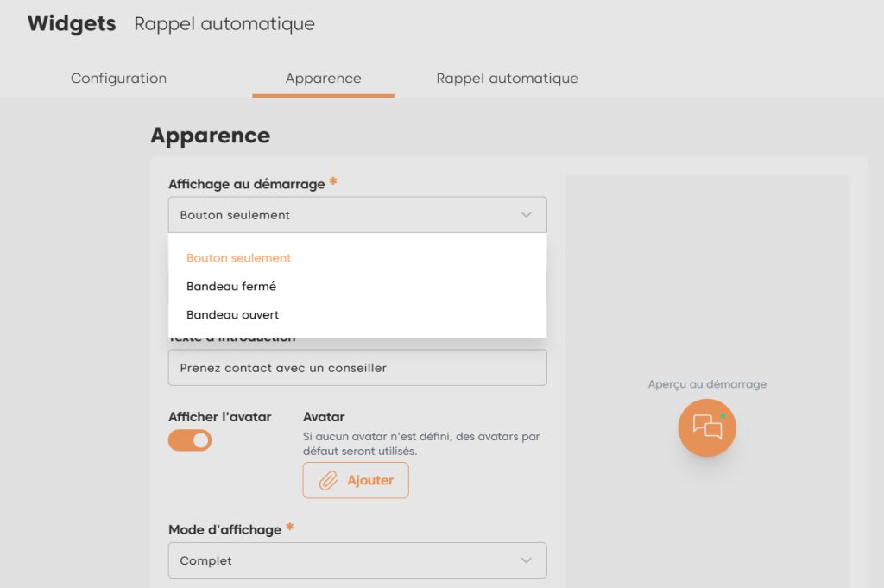
Task: Click the paperclip icon on Ajouter
Action: coord(328,481)
